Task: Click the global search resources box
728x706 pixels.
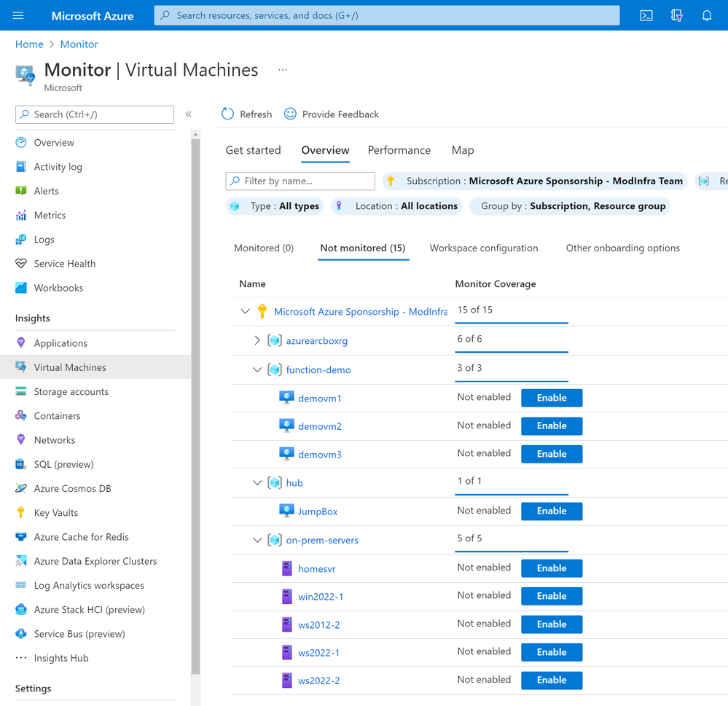Action: (387, 15)
